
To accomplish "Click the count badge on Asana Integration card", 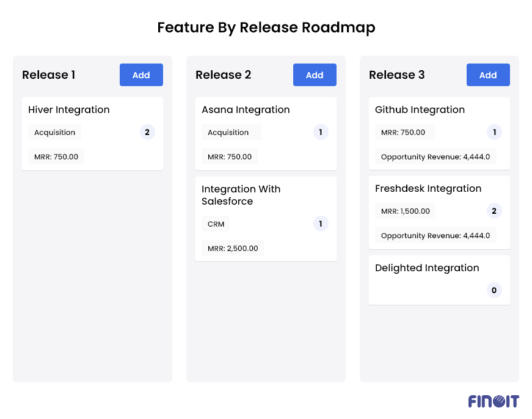I will click(x=321, y=132).
